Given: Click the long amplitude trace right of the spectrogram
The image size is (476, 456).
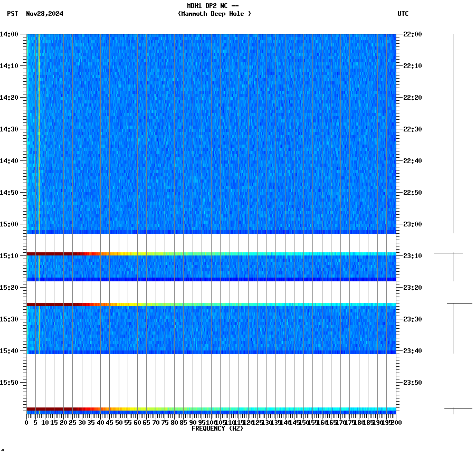Looking at the screenshot, I should [453, 132].
